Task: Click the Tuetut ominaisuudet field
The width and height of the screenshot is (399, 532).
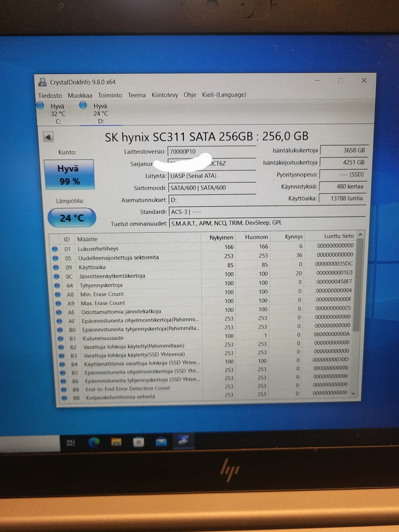Action: point(267,223)
